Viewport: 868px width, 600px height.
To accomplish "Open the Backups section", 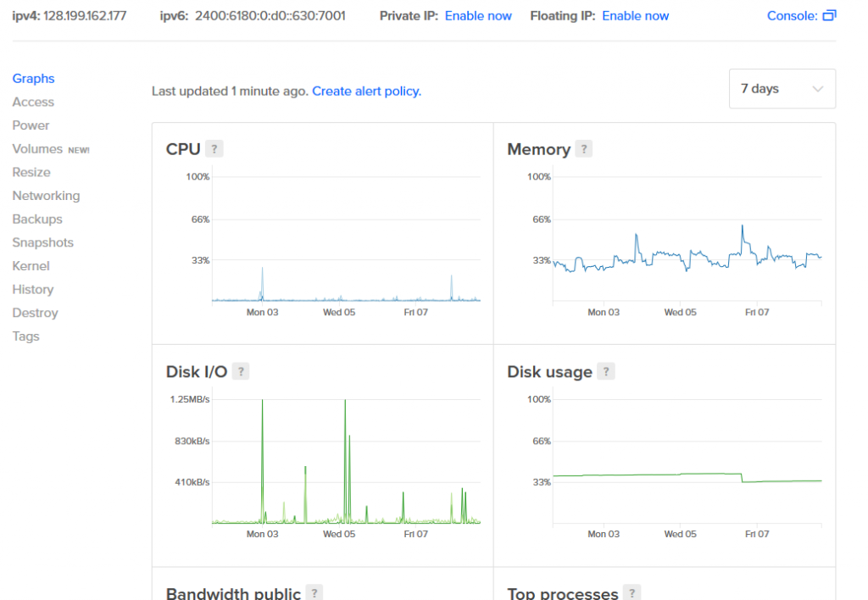I will 37,219.
